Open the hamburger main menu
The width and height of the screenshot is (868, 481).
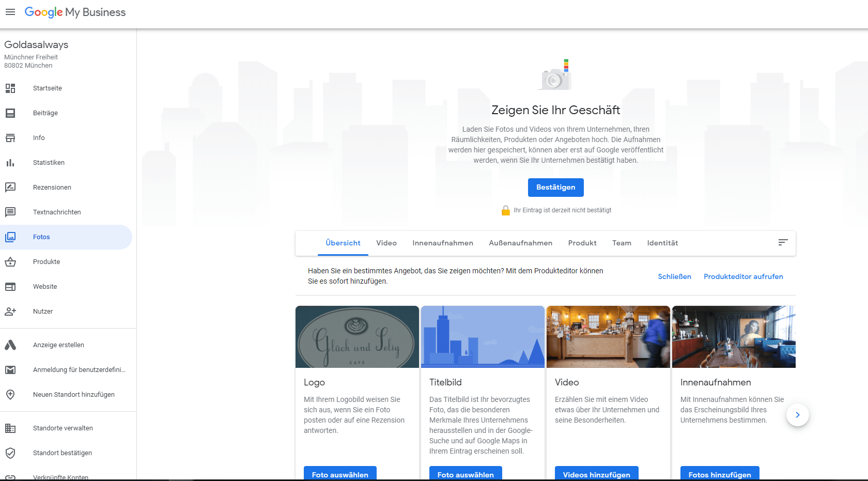(x=10, y=12)
